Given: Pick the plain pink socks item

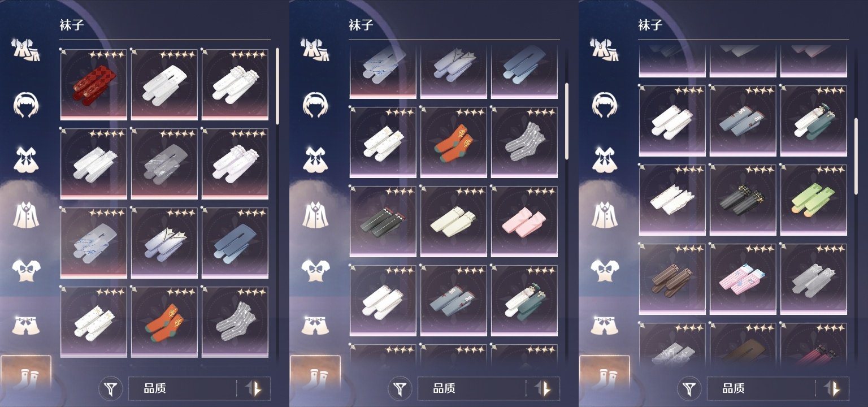Looking at the screenshot, I should coord(524,222).
